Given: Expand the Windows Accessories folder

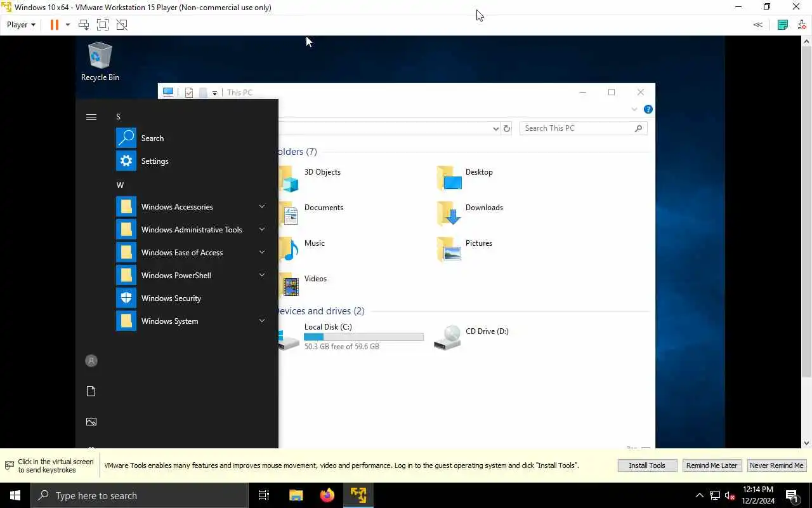Looking at the screenshot, I should (190, 206).
